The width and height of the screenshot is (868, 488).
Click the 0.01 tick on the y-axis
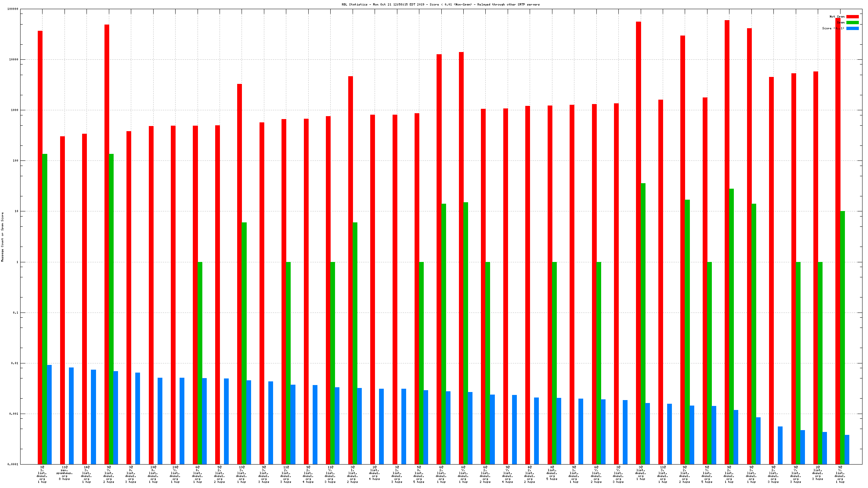point(14,363)
